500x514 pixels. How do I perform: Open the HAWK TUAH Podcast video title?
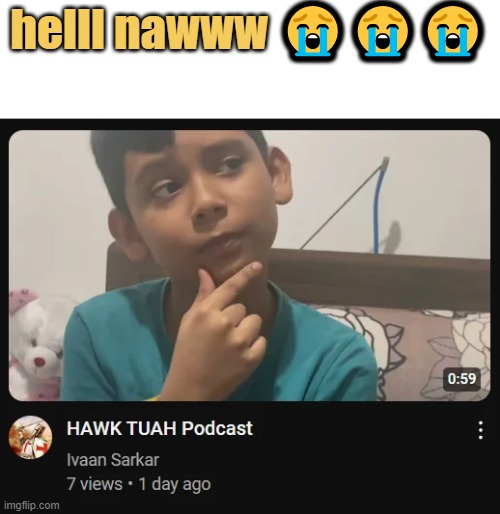click(x=160, y=428)
